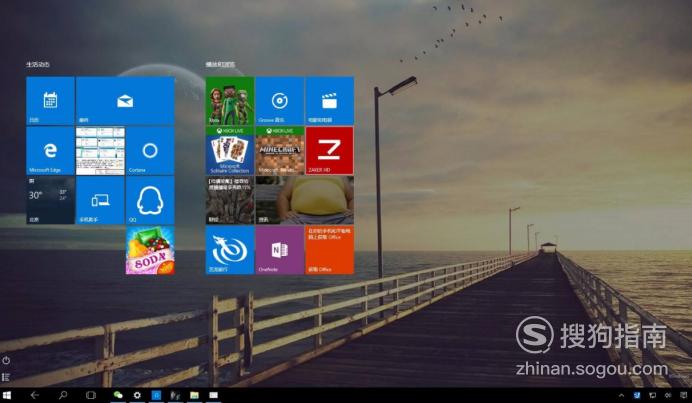Open the network tray icon
This screenshot has width=692, height=403.
pos(652,395)
